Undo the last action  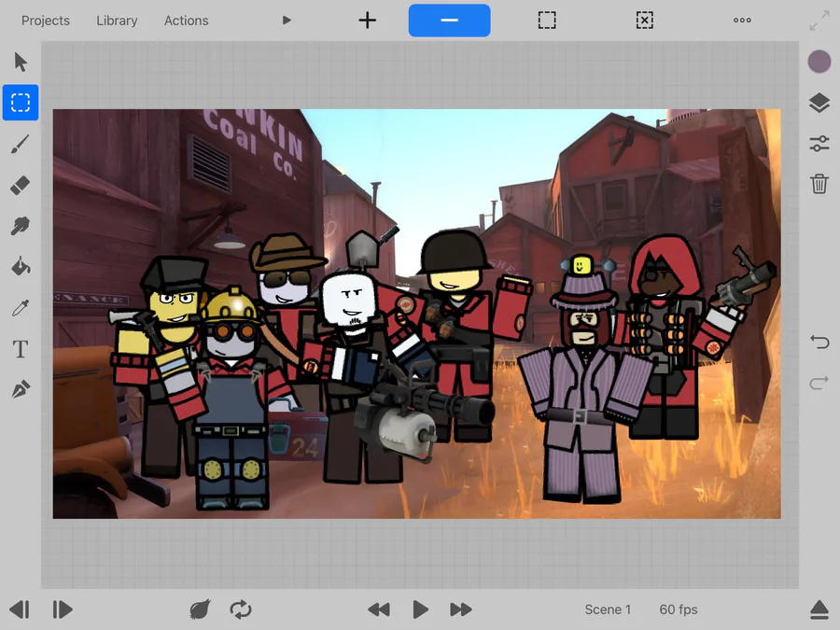pyautogui.click(x=819, y=342)
